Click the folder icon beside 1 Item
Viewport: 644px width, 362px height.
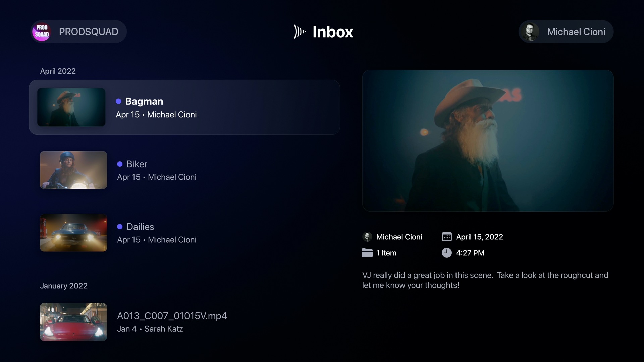coord(367,253)
